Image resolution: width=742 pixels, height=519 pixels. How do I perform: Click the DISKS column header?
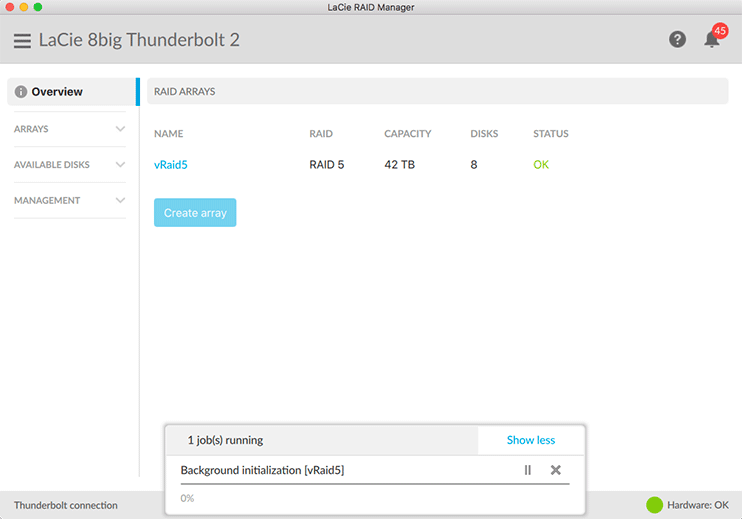(x=484, y=134)
